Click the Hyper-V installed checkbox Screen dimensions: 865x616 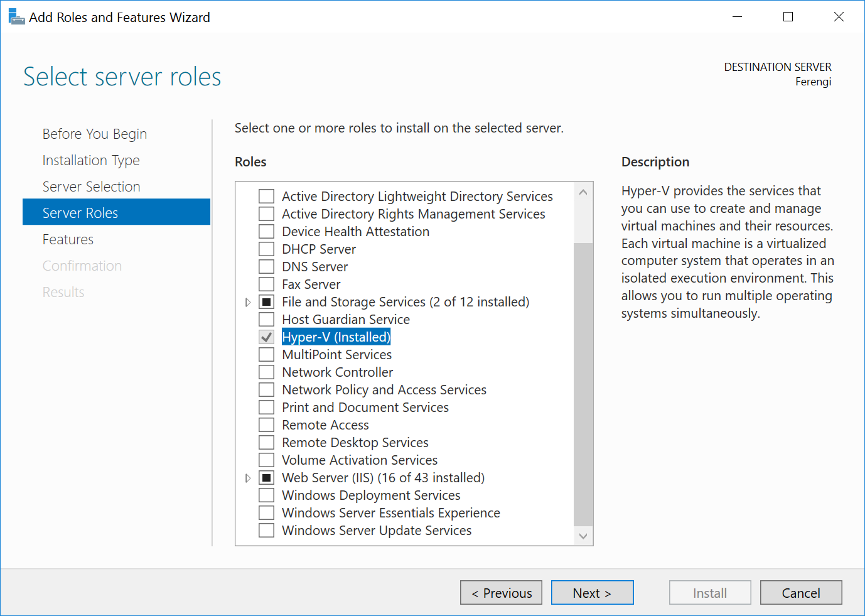coord(267,337)
